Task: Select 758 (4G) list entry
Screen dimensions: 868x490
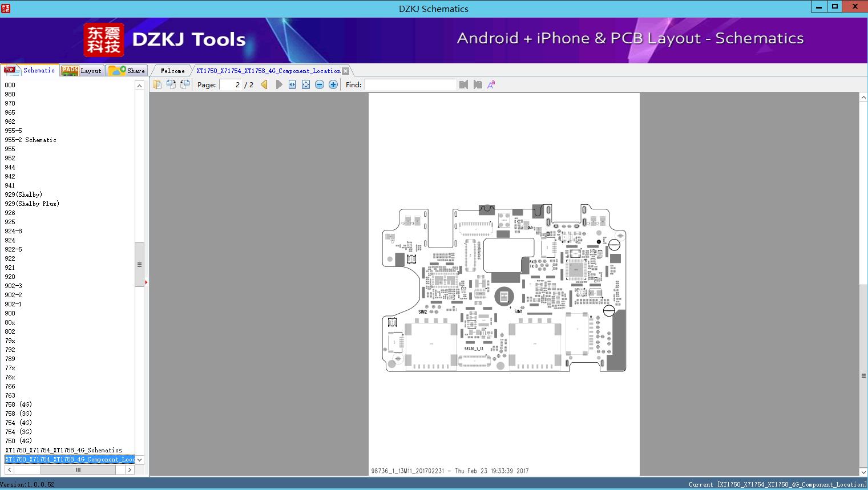Action: (x=18, y=404)
